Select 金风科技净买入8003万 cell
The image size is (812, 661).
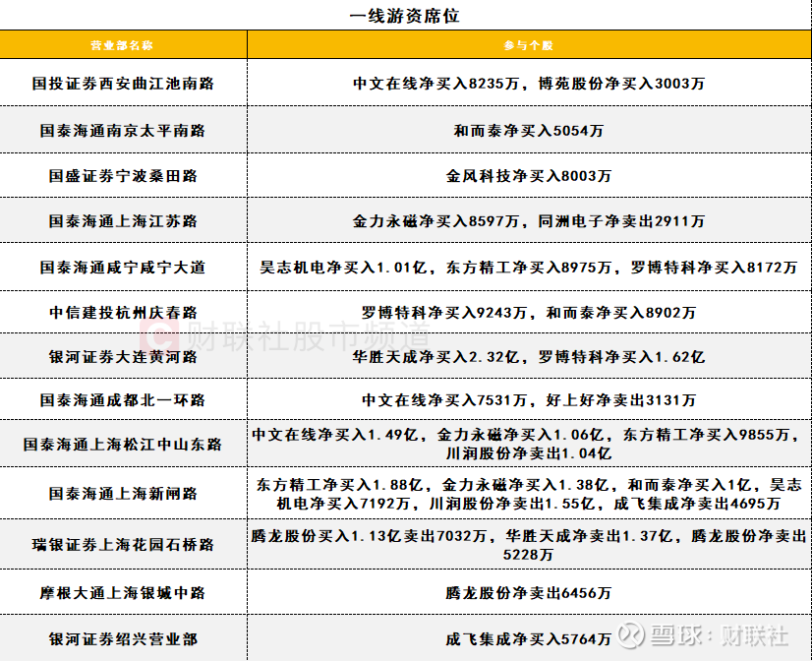click(x=529, y=176)
